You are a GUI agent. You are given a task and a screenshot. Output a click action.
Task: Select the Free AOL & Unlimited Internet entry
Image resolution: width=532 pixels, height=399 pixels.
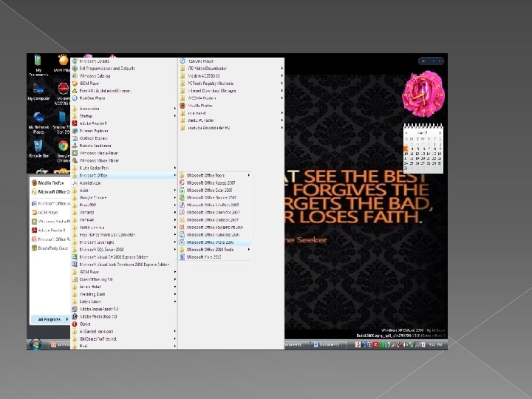point(124,91)
